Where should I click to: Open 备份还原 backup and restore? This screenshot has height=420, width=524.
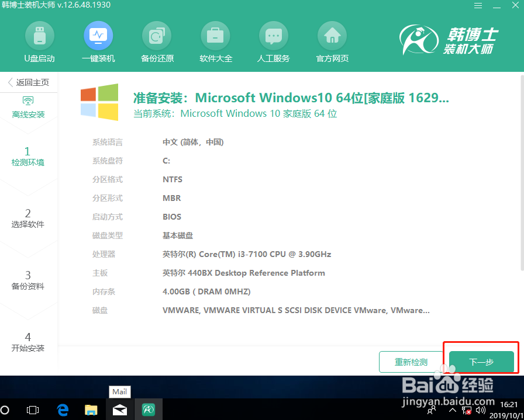[x=157, y=41]
